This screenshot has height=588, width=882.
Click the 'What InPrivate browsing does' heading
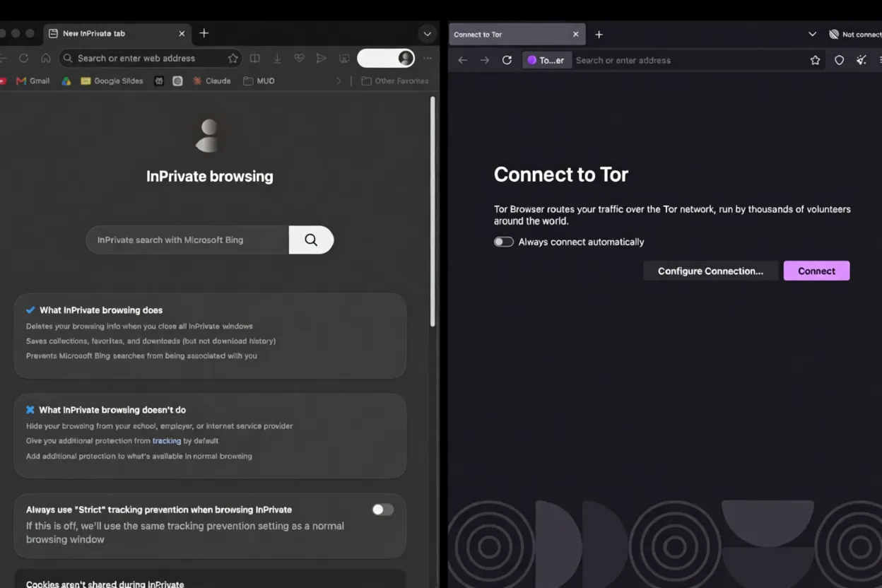(101, 310)
